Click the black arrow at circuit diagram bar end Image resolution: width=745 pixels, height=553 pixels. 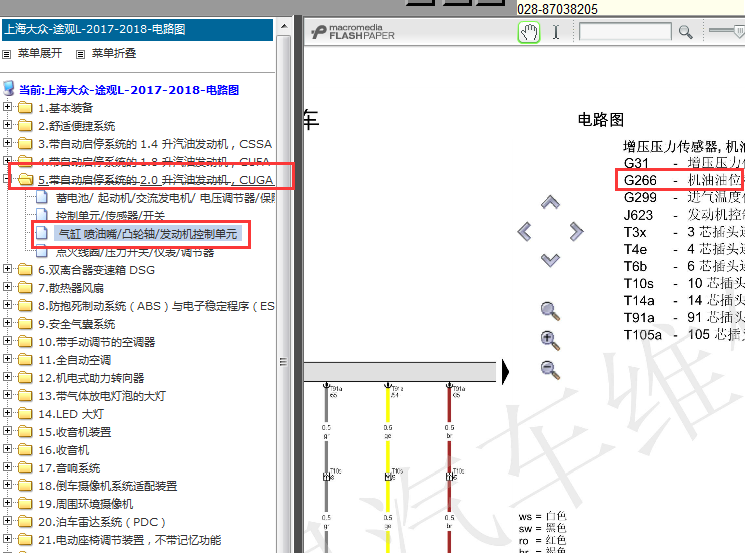[506, 372]
